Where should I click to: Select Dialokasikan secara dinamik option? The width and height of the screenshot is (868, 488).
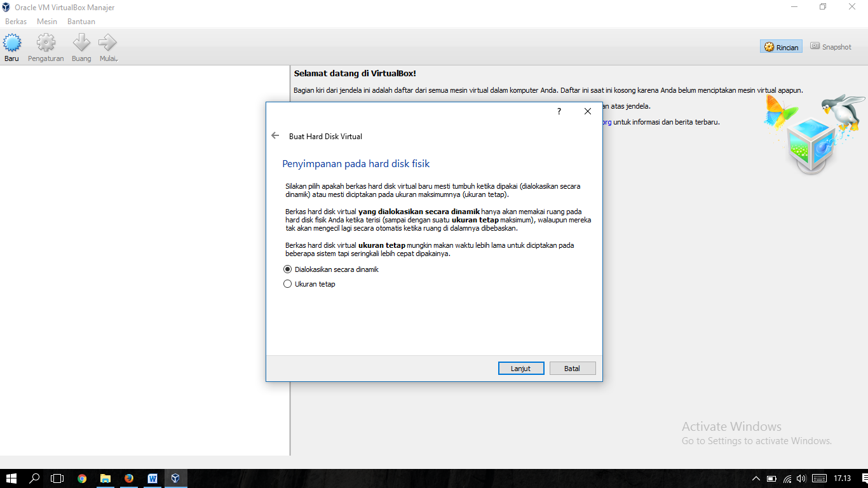coord(287,269)
